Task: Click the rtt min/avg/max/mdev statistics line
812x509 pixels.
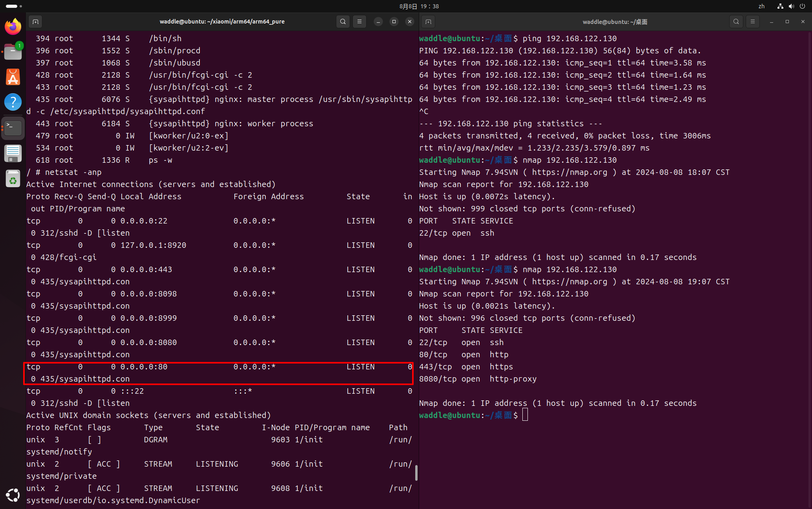Action: click(x=535, y=148)
